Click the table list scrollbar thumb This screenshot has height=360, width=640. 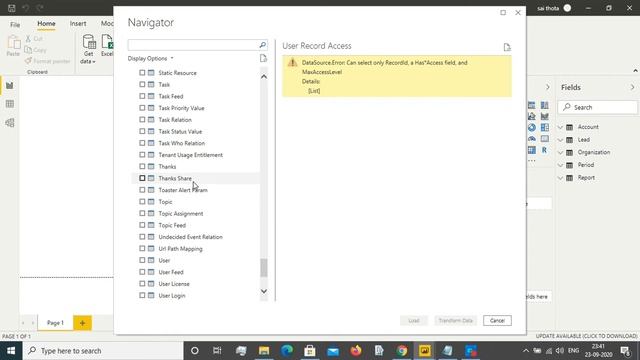[264, 268]
